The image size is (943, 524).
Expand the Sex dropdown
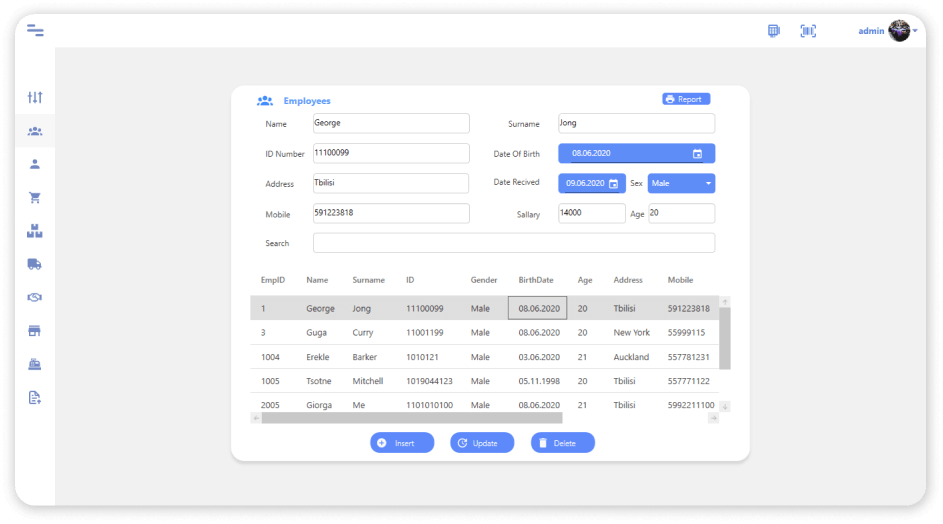[x=681, y=183]
